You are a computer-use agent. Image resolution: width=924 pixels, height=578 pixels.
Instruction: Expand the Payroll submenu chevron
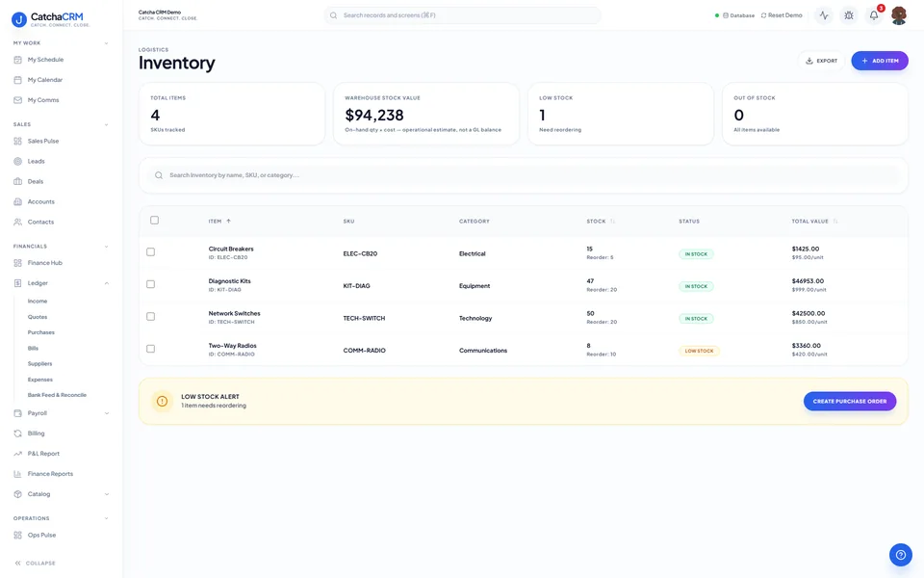click(107, 413)
